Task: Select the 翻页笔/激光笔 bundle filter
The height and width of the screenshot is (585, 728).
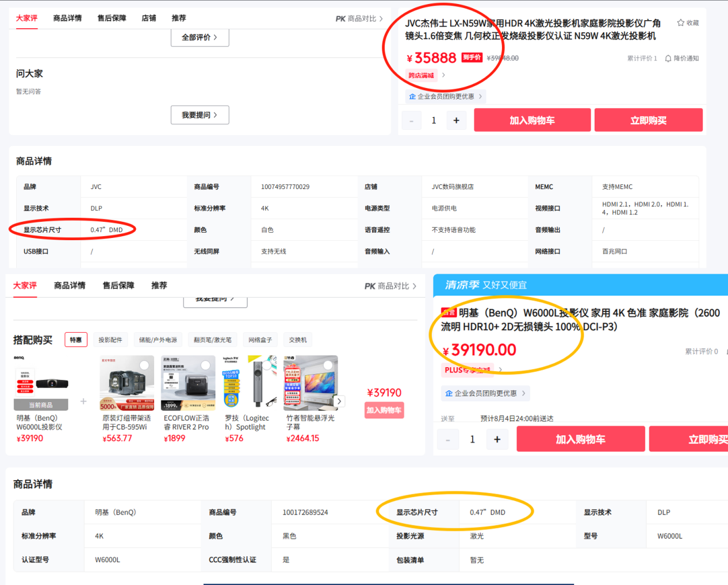Action: pos(213,340)
